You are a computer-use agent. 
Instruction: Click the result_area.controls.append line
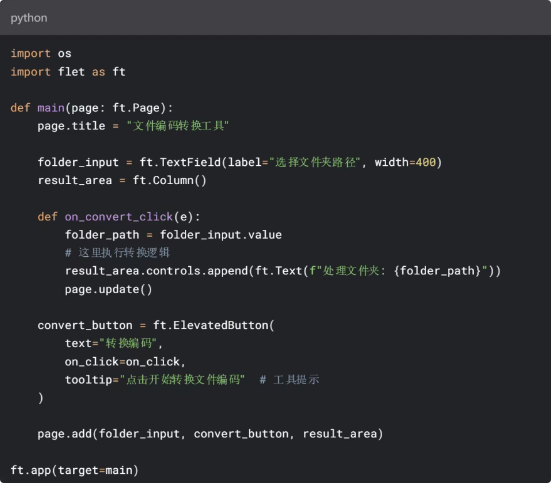coord(283,271)
